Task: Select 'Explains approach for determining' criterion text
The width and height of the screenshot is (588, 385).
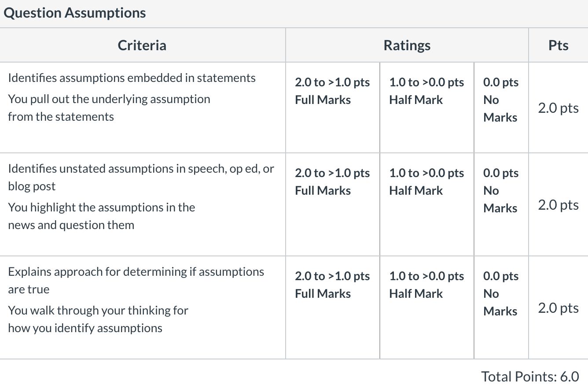Action: (x=136, y=280)
